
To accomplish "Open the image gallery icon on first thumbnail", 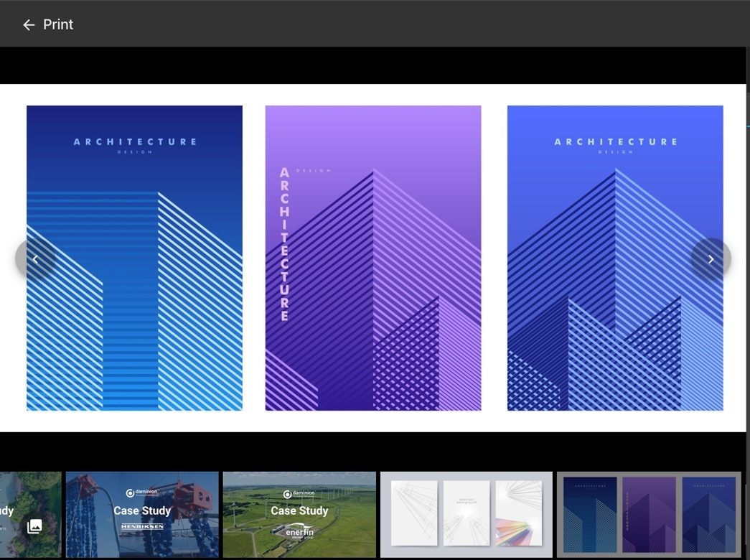I will click(x=34, y=526).
